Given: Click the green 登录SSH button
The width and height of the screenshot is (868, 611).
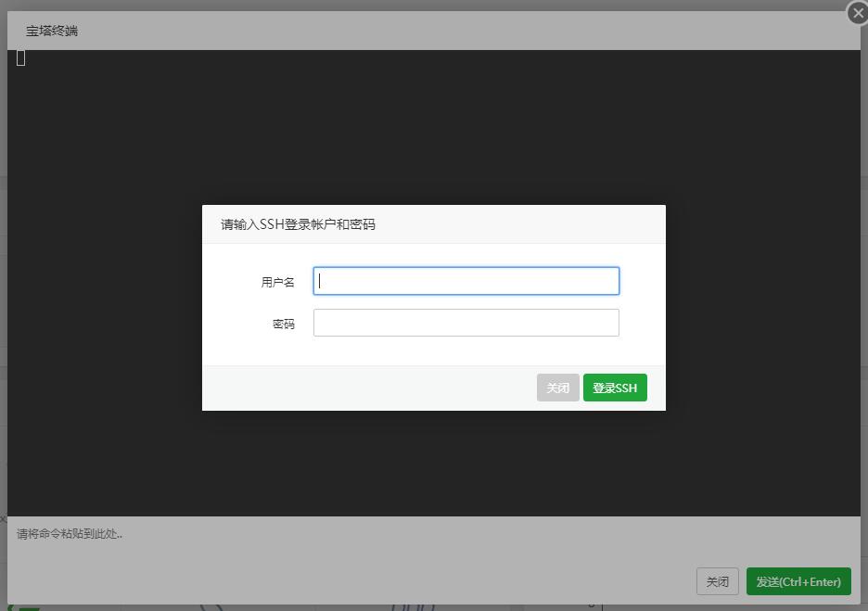Looking at the screenshot, I should click(x=615, y=388).
